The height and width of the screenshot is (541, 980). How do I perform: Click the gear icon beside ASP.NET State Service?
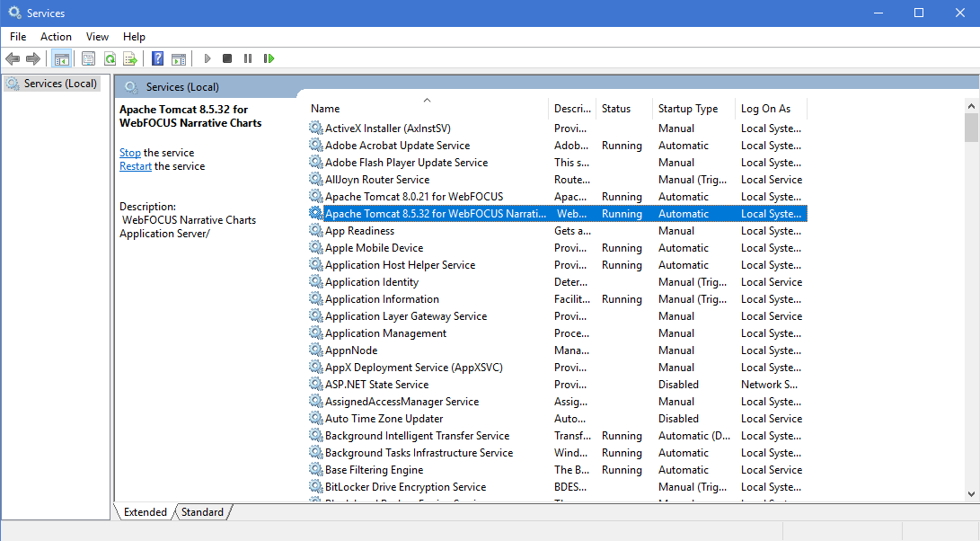pyautogui.click(x=315, y=385)
